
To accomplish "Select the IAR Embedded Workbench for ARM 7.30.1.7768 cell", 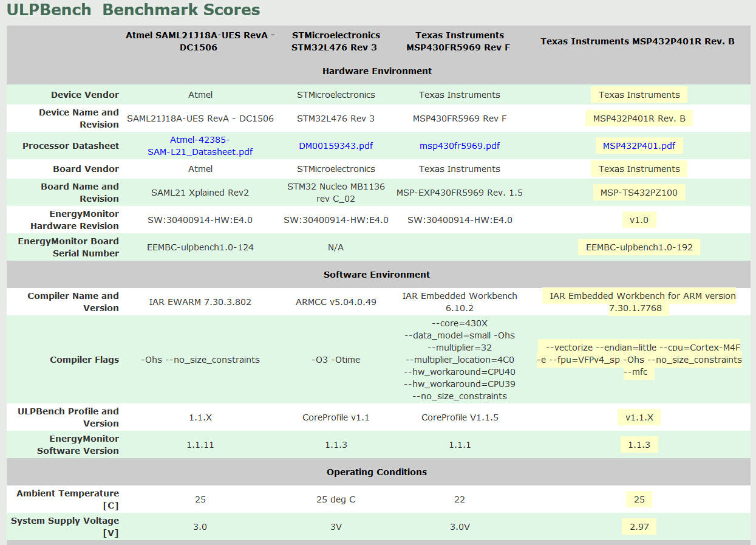I will (639, 302).
